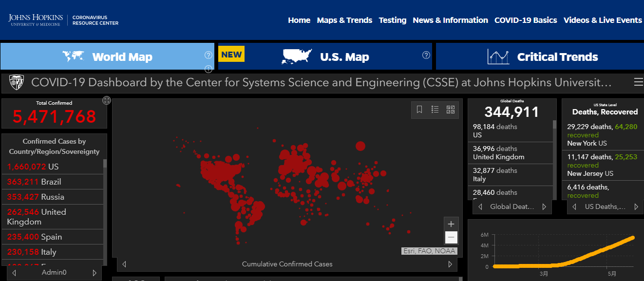Click right arrow beside Admin0
This screenshot has height=281, width=644.
pos(95,273)
